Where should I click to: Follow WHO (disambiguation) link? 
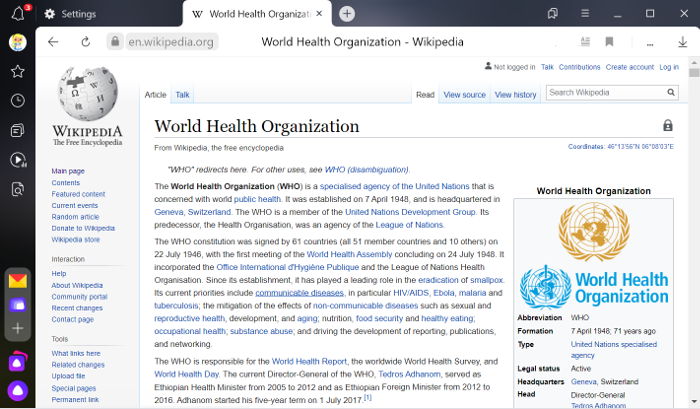(x=366, y=170)
